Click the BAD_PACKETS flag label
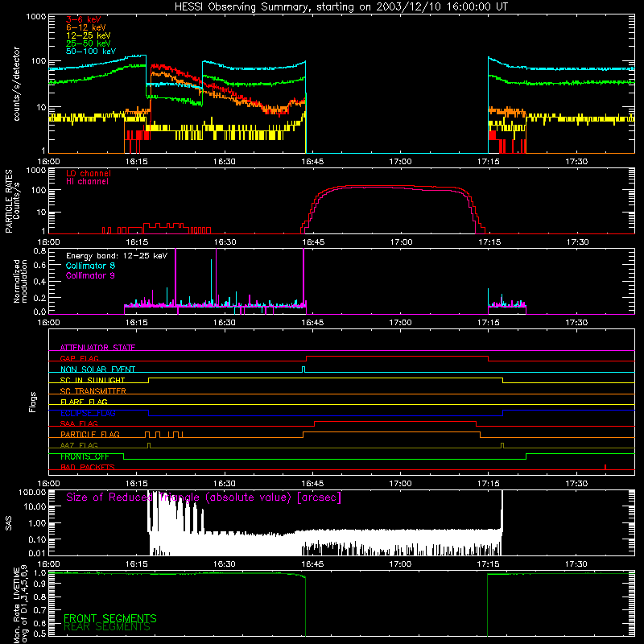 (88, 467)
